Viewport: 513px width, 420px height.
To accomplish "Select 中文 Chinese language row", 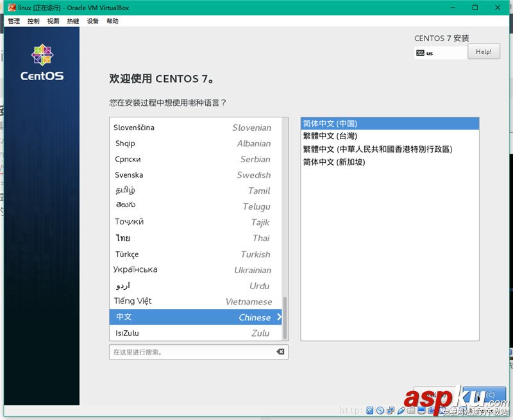I will click(196, 317).
